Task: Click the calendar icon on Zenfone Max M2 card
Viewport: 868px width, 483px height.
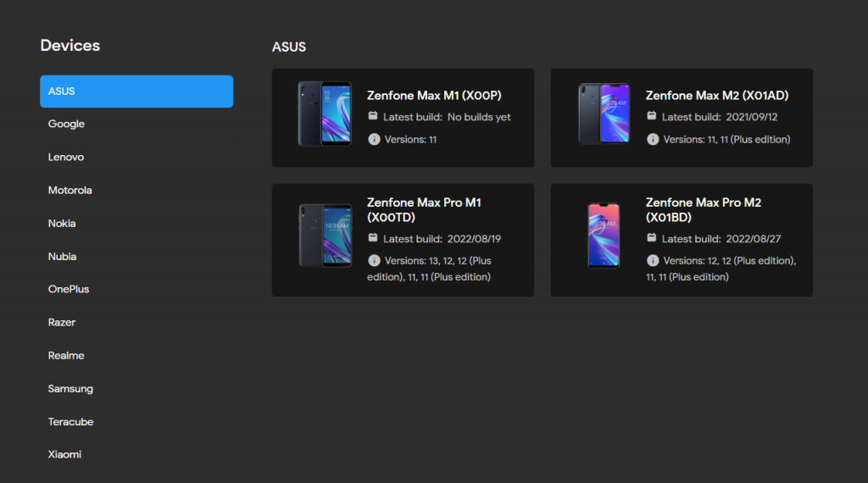Action: [652, 116]
